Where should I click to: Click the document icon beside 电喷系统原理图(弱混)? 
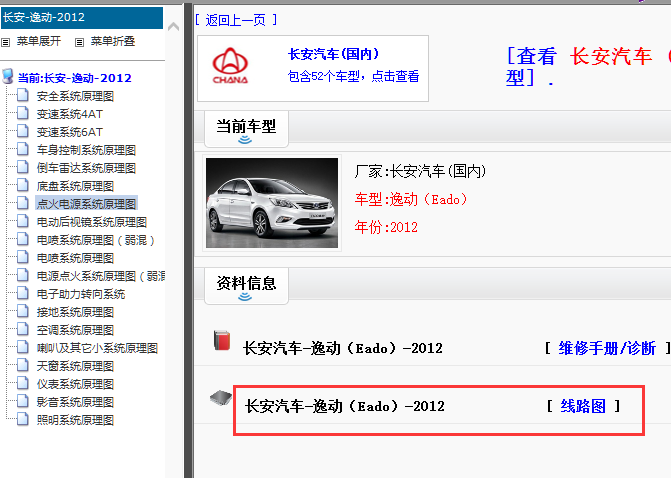click(x=23, y=239)
